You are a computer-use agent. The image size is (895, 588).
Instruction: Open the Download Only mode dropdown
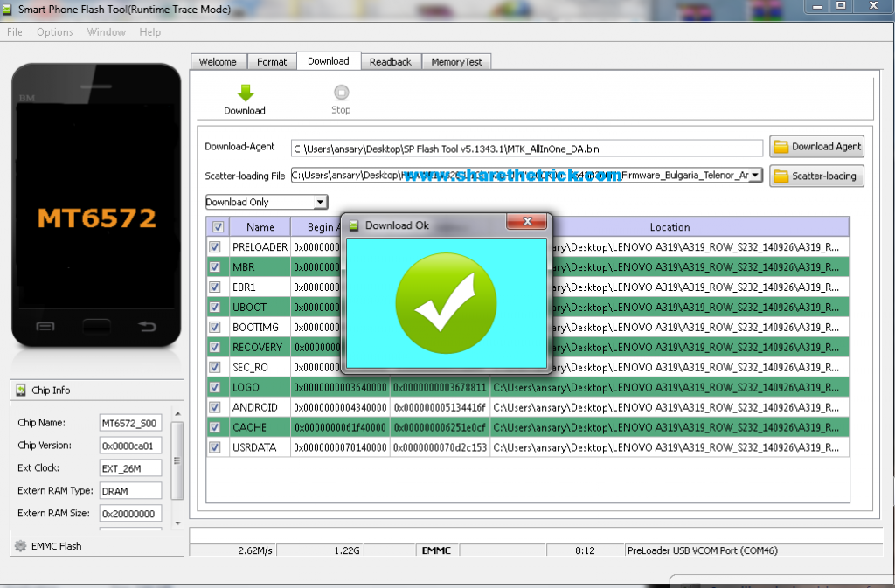pyautogui.click(x=320, y=202)
